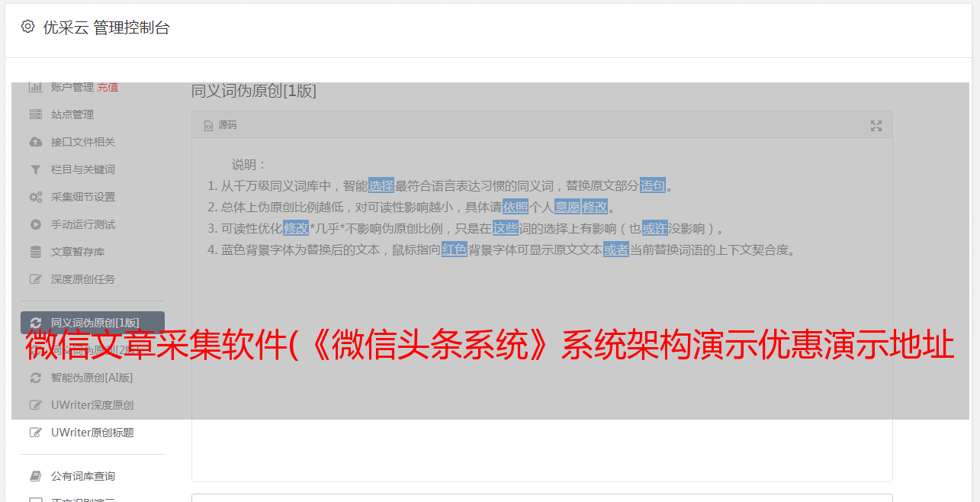Click the bar chart icon for 账户管理
The width and height of the screenshot is (980, 502).
pyautogui.click(x=35, y=87)
